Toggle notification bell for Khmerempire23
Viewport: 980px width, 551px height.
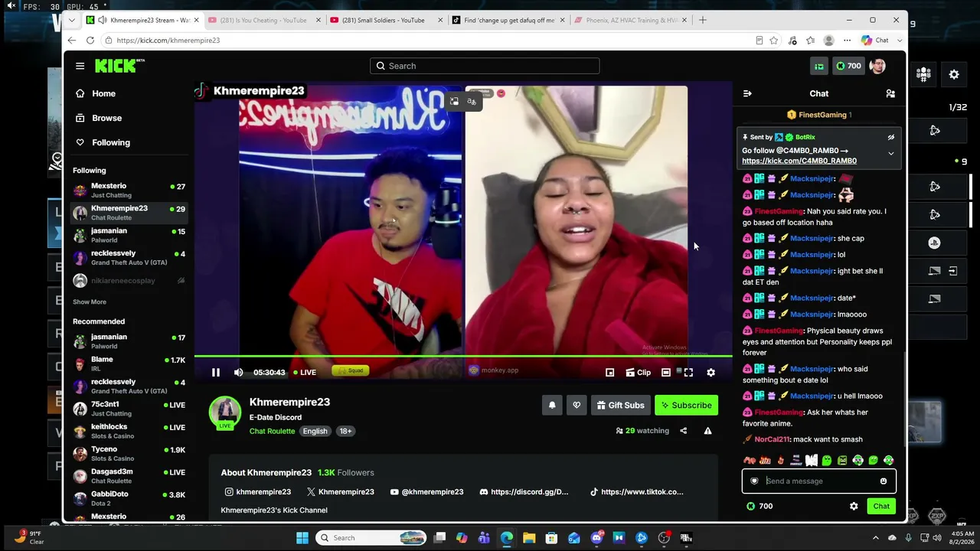[x=552, y=406]
